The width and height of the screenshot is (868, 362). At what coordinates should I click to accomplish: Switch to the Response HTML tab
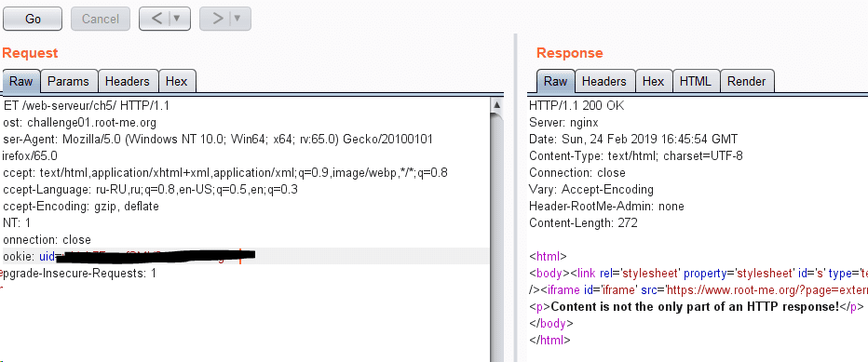pos(696,81)
